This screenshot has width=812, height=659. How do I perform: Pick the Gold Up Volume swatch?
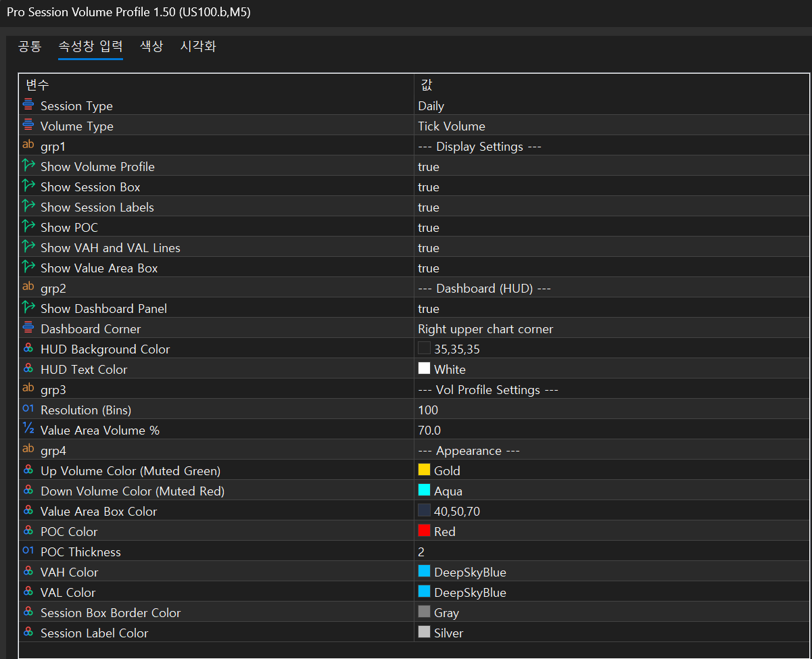(424, 470)
